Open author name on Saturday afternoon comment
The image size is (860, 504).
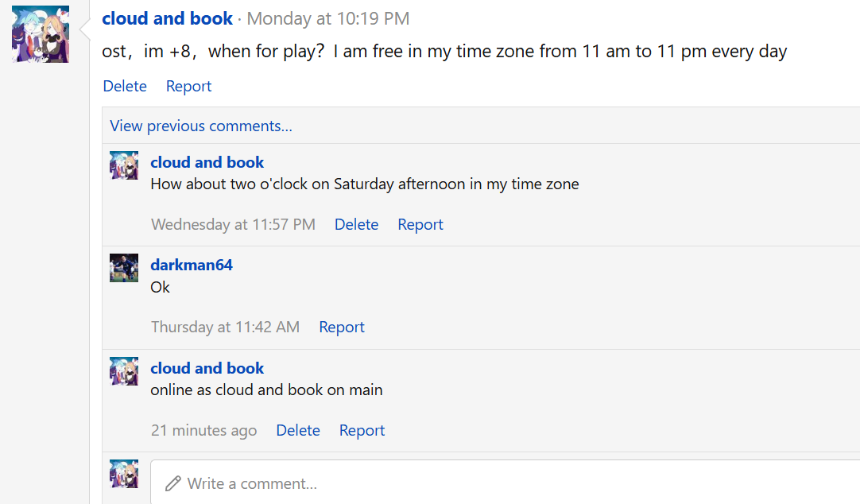pyautogui.click(x=207, y=162)
